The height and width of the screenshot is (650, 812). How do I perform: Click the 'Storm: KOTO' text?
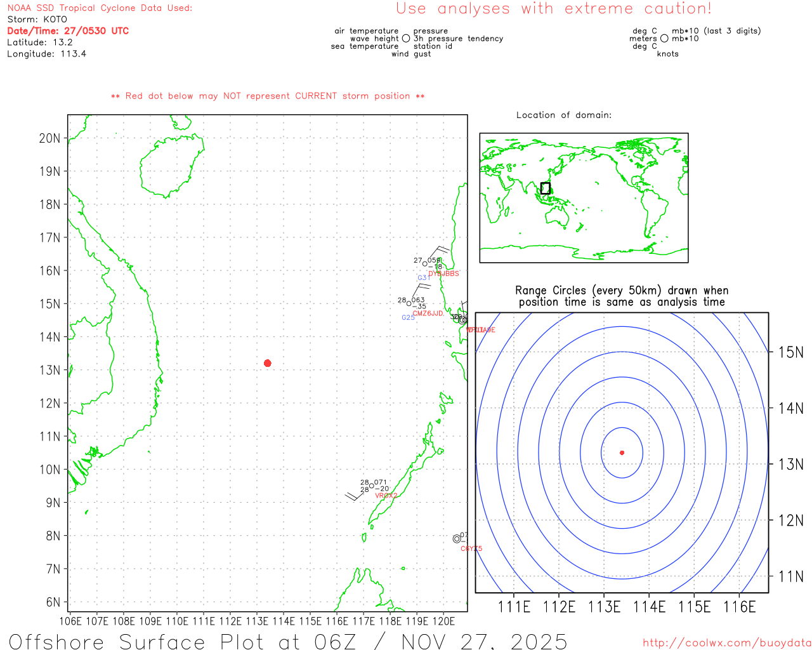coord(37,19)
